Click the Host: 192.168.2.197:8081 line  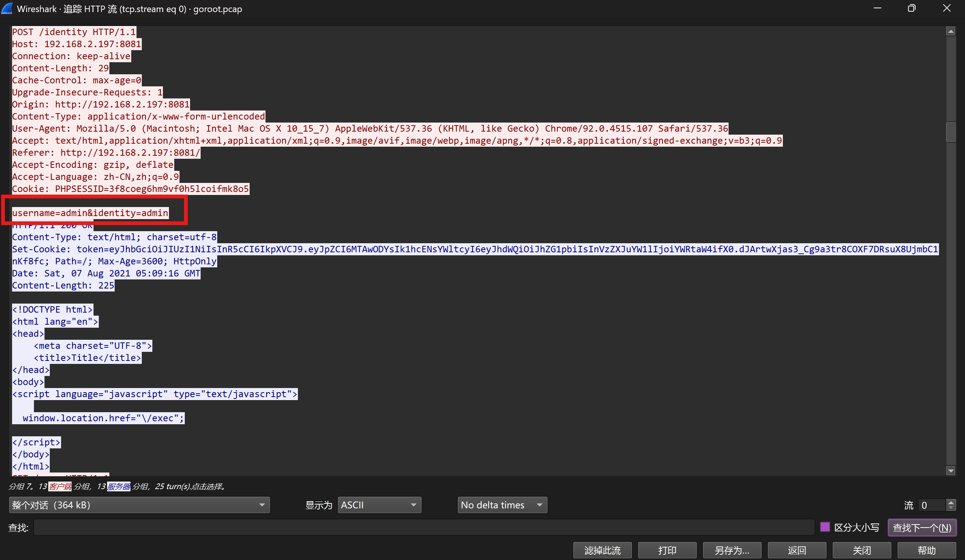click(x=77, y=44)
